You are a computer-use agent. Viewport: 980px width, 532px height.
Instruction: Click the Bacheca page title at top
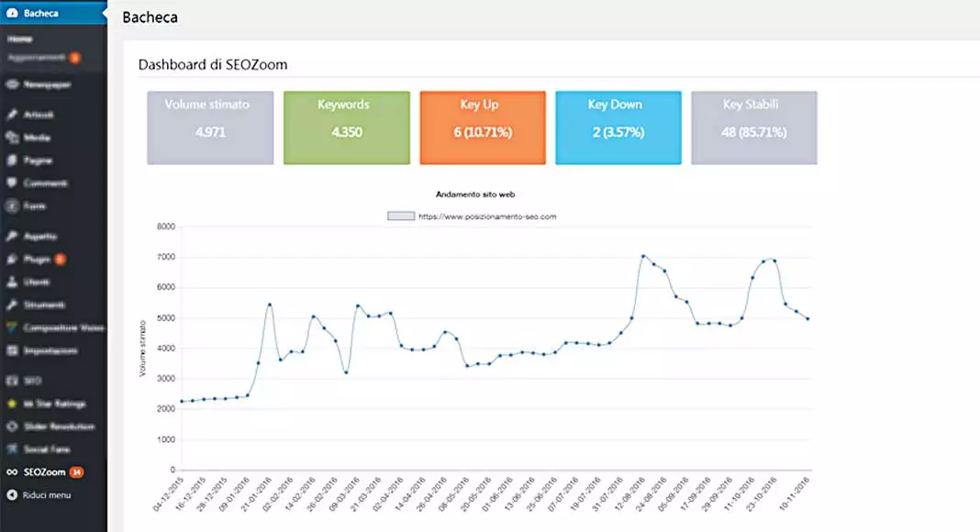click(150, 17)
